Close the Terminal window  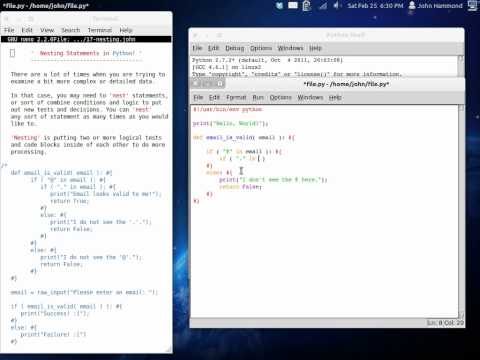point(7,19)
